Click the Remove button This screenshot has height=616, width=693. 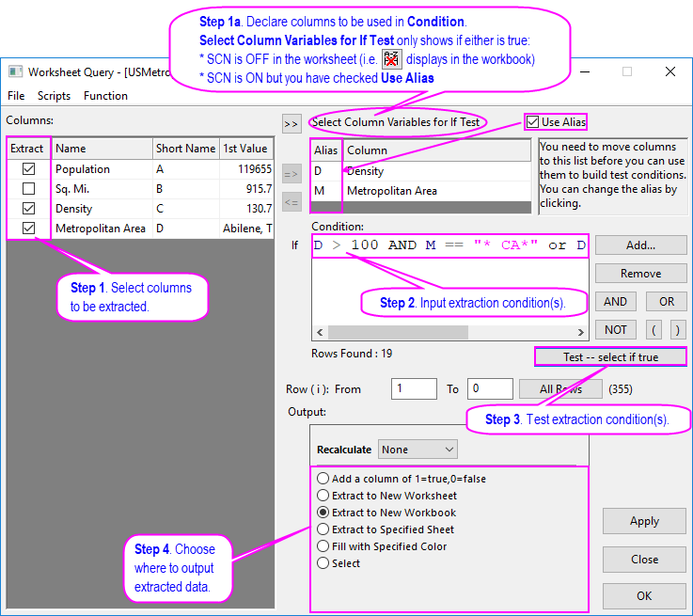pyautogui.click(x=641, y=274)
